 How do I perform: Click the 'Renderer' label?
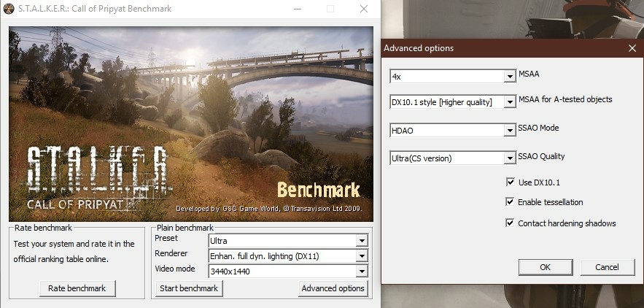[171, 254]
